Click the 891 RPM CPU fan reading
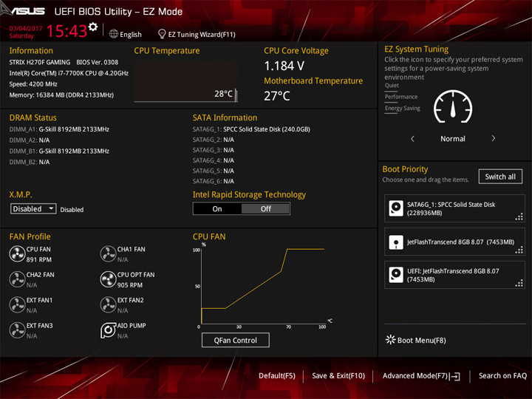This screenshot has width=532, height=399. [39, 259]
